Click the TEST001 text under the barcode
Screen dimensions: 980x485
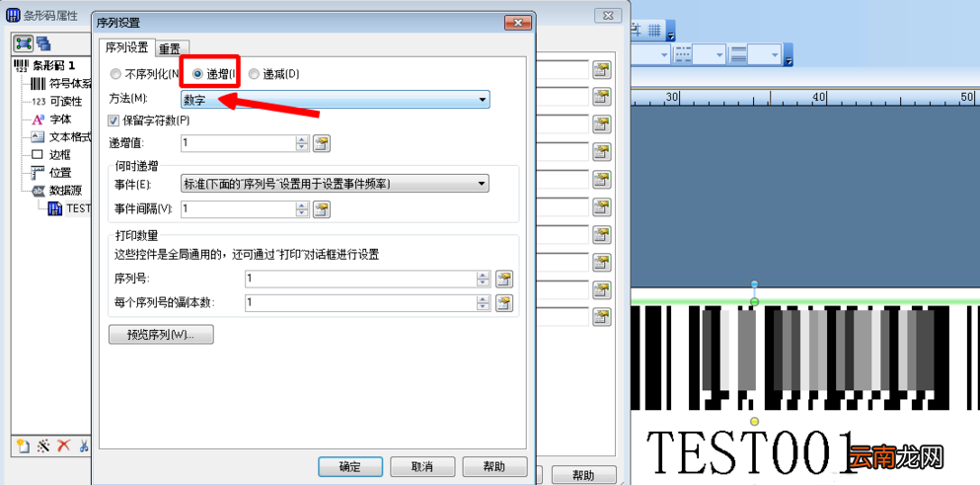pos(750,453)
